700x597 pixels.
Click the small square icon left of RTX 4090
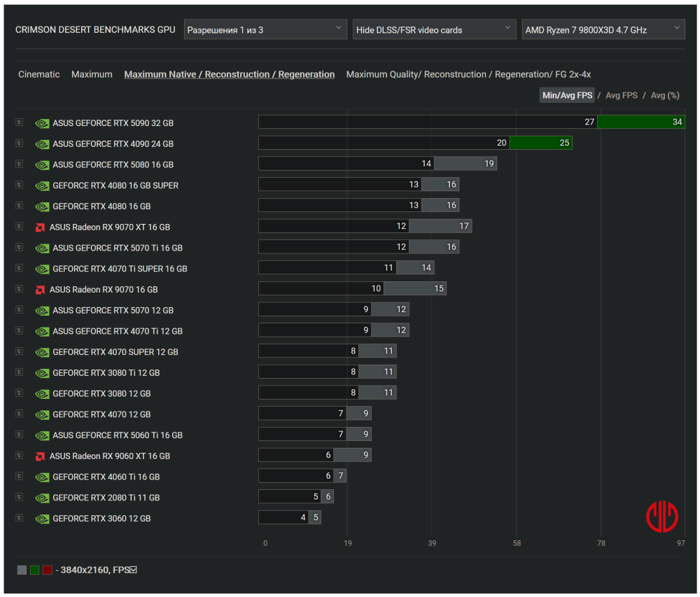coord(20,143)
